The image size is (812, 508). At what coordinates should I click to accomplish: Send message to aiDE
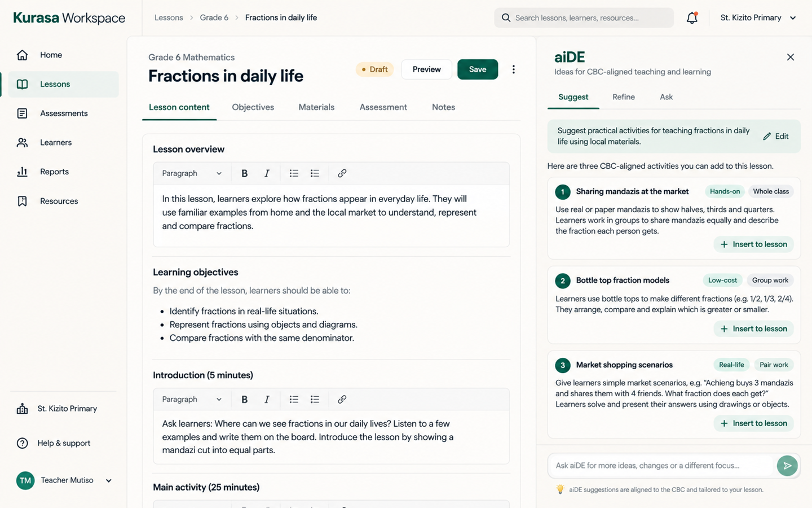787,466
